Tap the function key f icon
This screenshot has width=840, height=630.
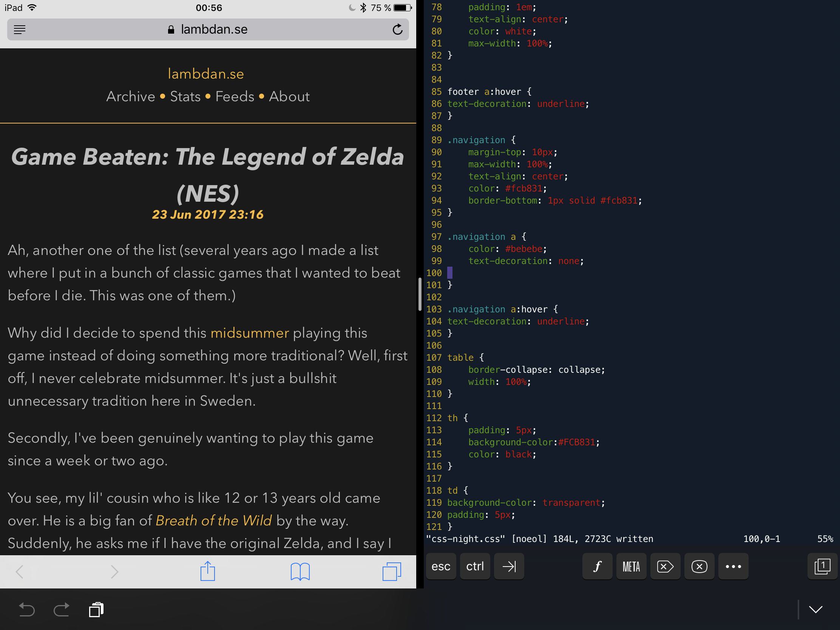pyautogui.click(x=598, y=566)
